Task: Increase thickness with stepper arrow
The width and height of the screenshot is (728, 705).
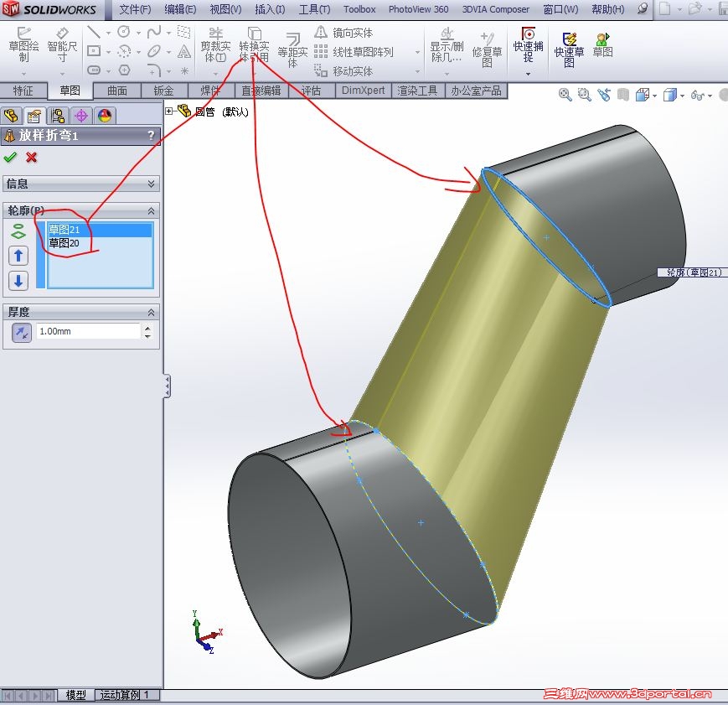Action: (147, 328)
